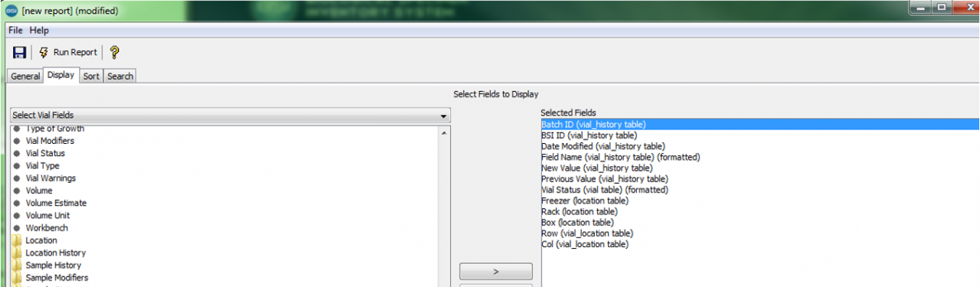Click the Run Report lightning icon
The height and width of the screenshot is (287, 980).
coord(44,53)
